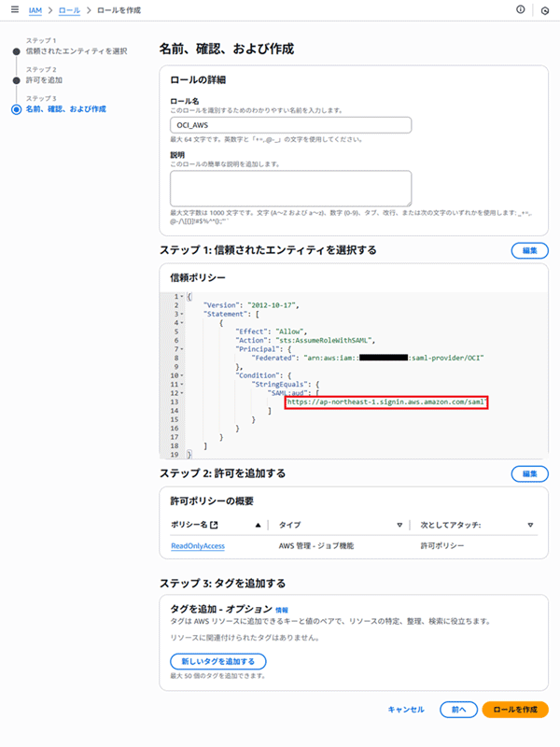Collapse the Statement fold arrow on line 3
This screenshot has width=560, height=747.
point(182,314)
